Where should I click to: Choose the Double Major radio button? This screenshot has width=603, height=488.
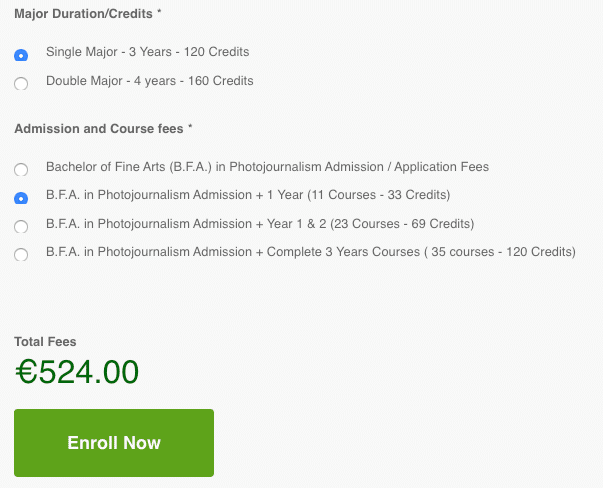21,84
